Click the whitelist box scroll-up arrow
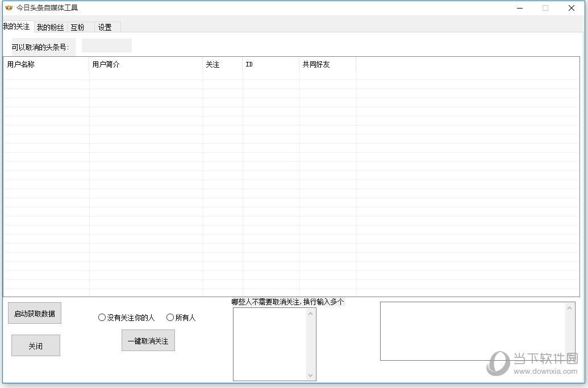This screenshot has width=588, height=388. coord(310,313)
